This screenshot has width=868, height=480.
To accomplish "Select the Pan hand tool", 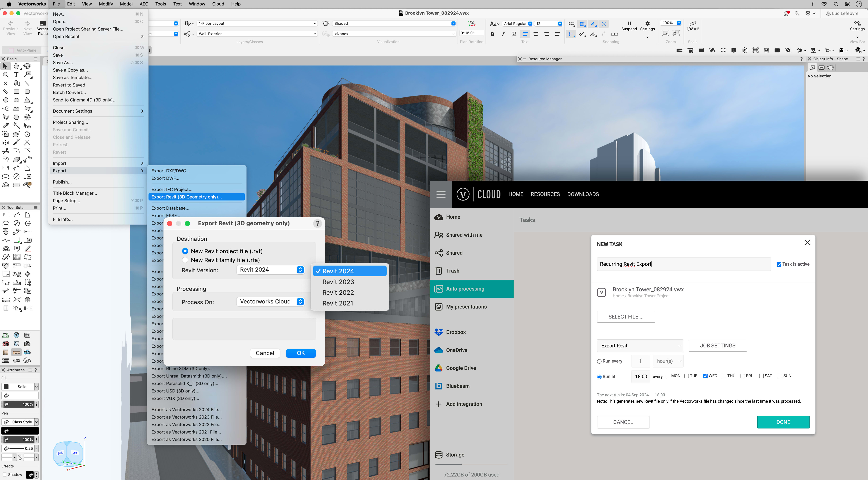I will (x=16, y=66).
